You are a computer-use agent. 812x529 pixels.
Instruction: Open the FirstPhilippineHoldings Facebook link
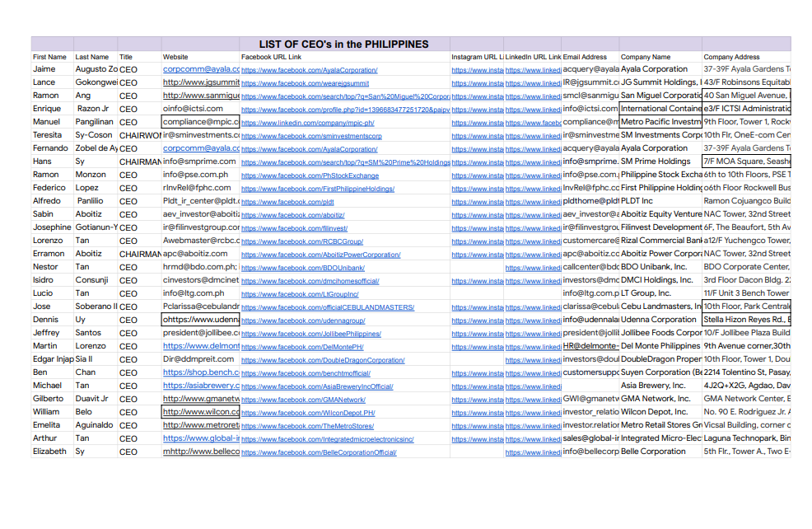click(317, 189)
